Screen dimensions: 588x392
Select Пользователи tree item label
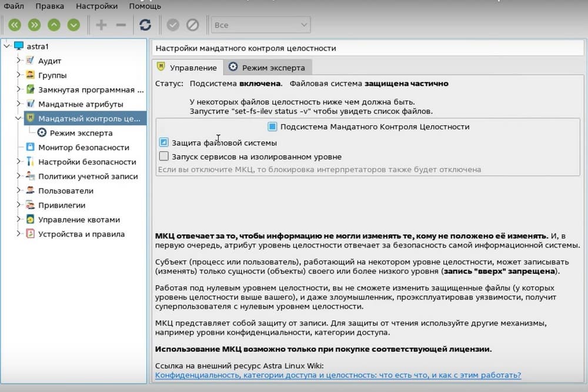(x=66, y=191)
